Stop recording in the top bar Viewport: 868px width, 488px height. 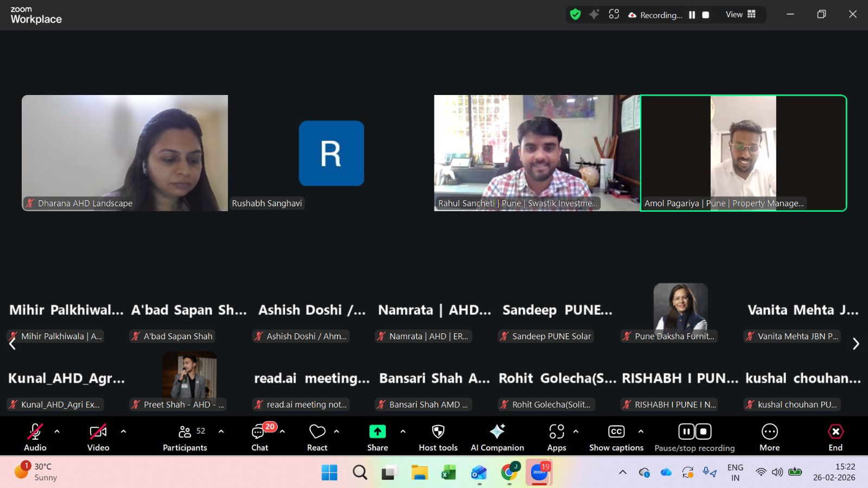tap(706, 15)
